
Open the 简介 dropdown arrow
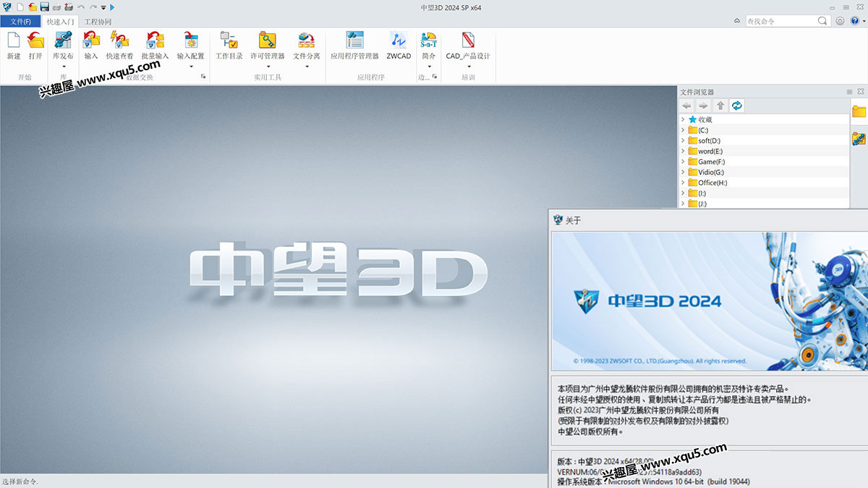pos(429,67)
